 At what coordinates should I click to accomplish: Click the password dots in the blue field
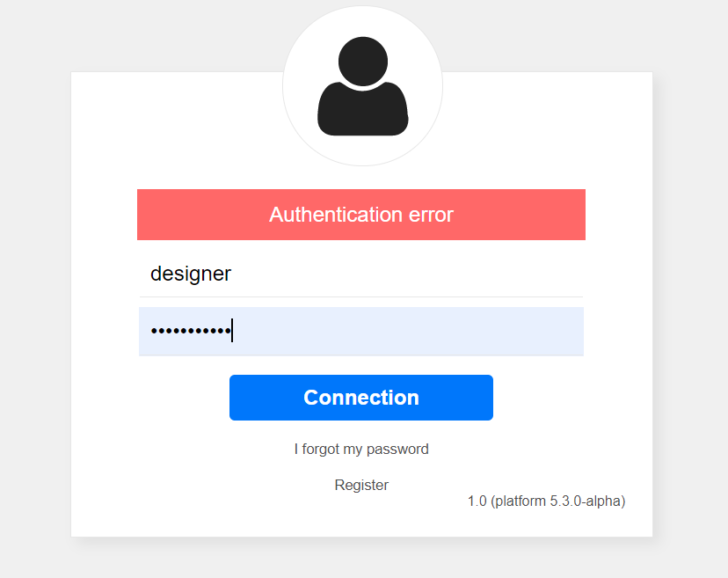tap(191, 332)
